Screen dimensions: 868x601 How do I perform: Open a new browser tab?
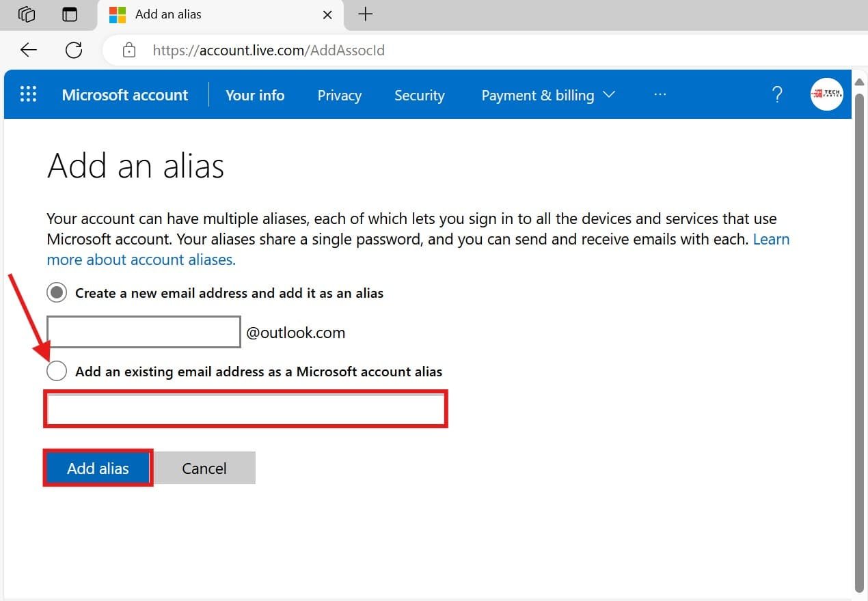point(366,14)
